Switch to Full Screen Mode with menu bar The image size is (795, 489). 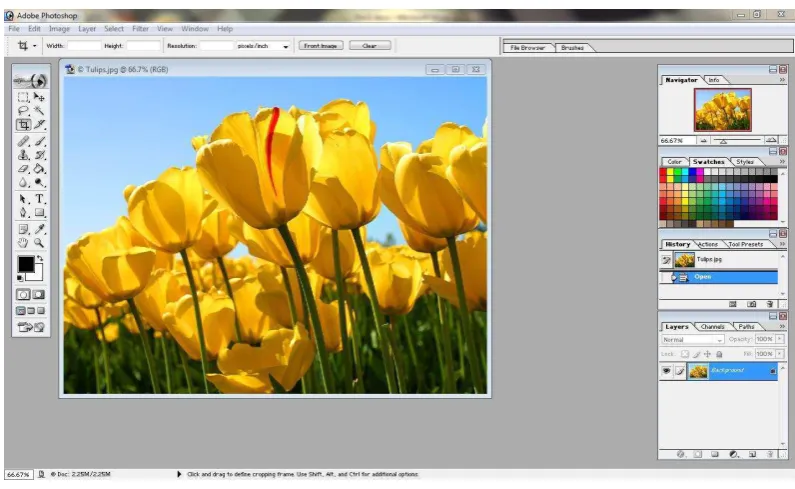click(x=31, y=310)
